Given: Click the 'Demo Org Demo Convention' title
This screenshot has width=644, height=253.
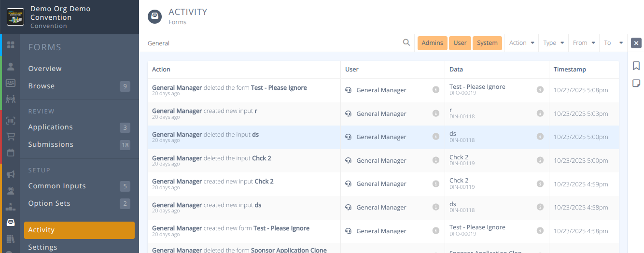Looking at the screenshot, I should [x=60, y=13].
